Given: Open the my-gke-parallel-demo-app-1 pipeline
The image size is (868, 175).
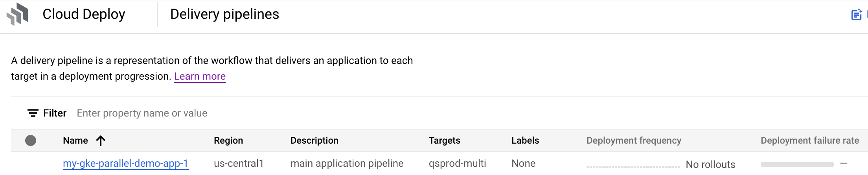Looking at the screenshot, I should point(125,163).
